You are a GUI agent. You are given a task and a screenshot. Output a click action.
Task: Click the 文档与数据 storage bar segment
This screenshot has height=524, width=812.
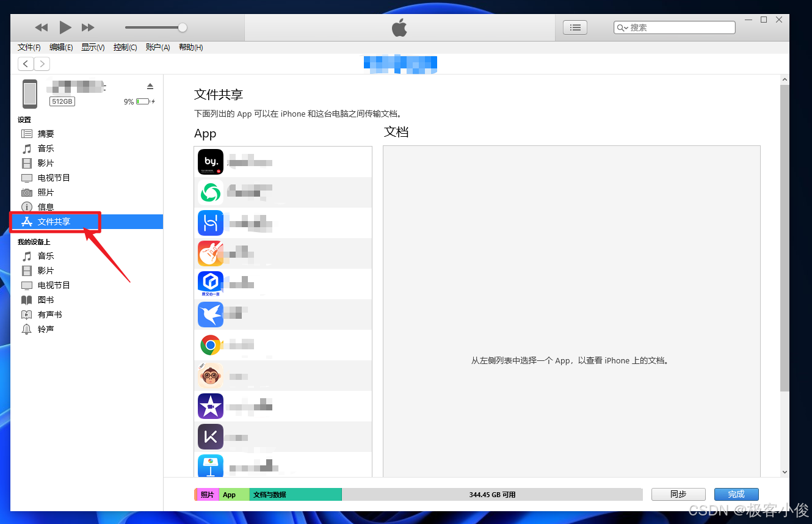(x=295, y=495)
